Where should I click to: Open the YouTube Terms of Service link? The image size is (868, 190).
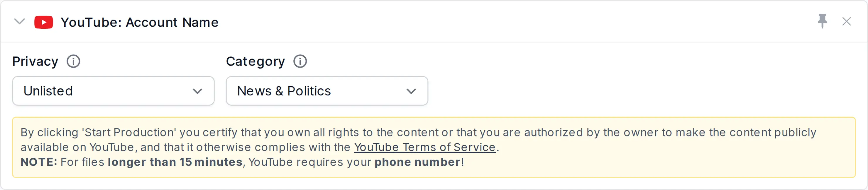tap(425, 147)
